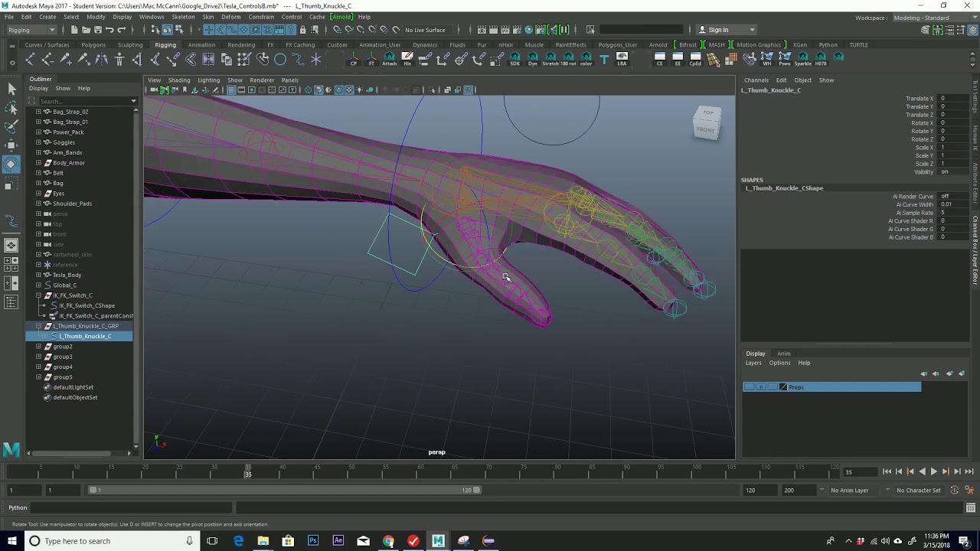Viewport: 980px width, 551px height.
Task: Open viewport Shading menu
Action: (179, 80)
